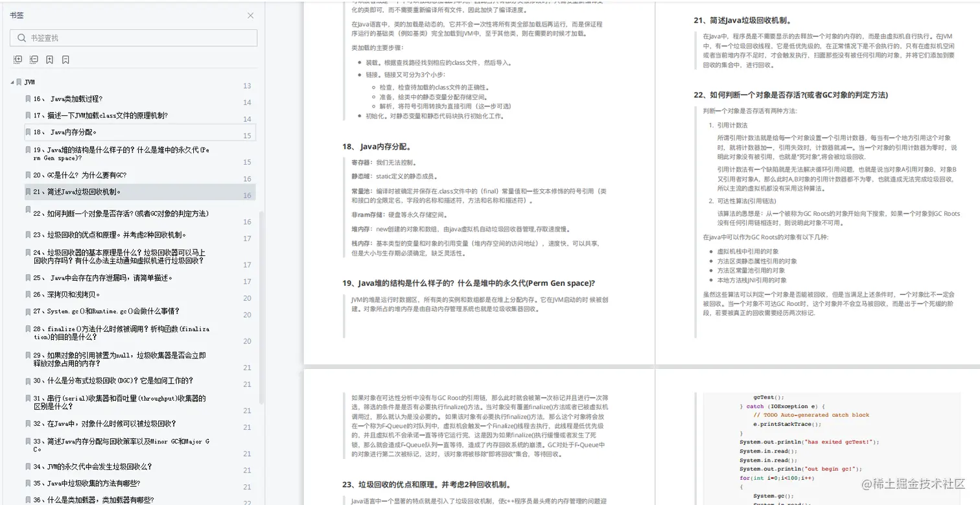Click page number 13 beside the JVM entry

246,85
